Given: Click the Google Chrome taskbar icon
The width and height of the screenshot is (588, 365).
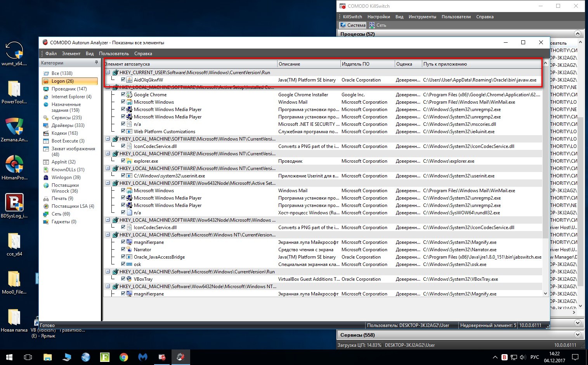Looking at the screenshot, I should [124, 357].
